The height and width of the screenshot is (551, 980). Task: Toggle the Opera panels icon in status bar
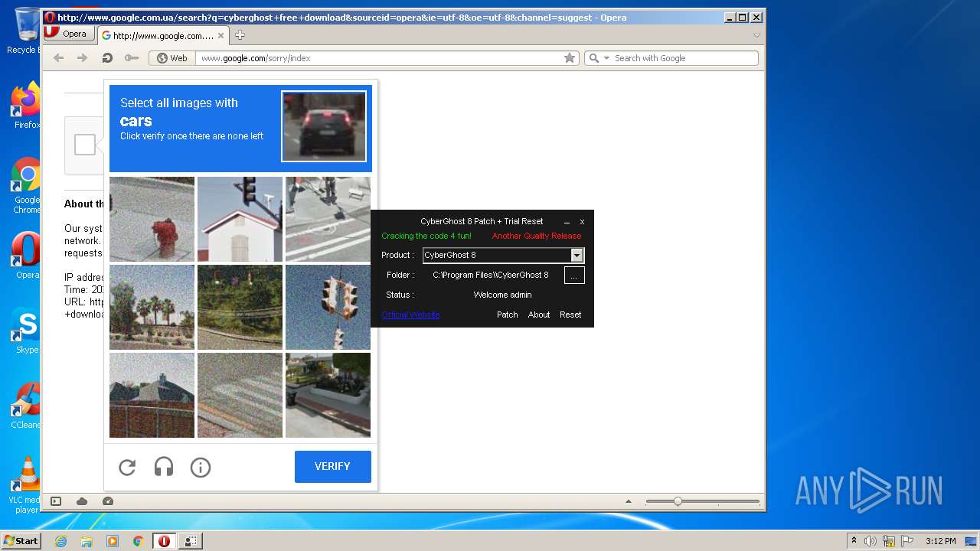[x=56, y=501]
